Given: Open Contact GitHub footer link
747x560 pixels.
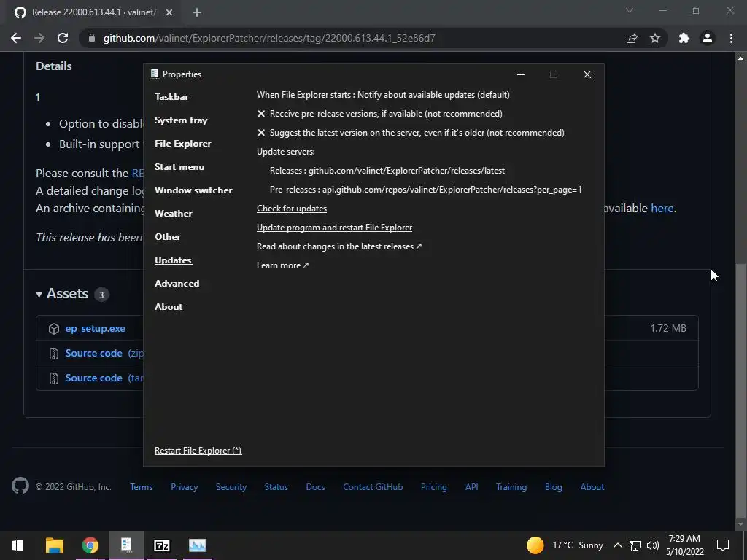Looking at the screenshot, I should point(373,486).
